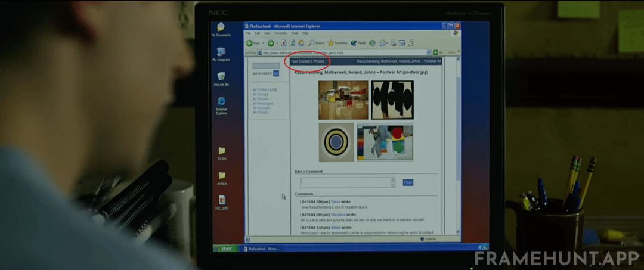Open the Noland concentric circles thumbnail

pyautogui.click(x=336, y=142)
